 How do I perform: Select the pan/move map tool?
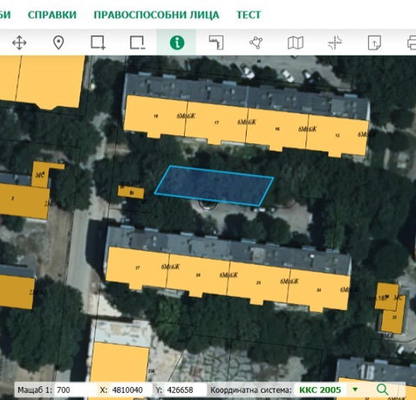click(x=19, y=43)
